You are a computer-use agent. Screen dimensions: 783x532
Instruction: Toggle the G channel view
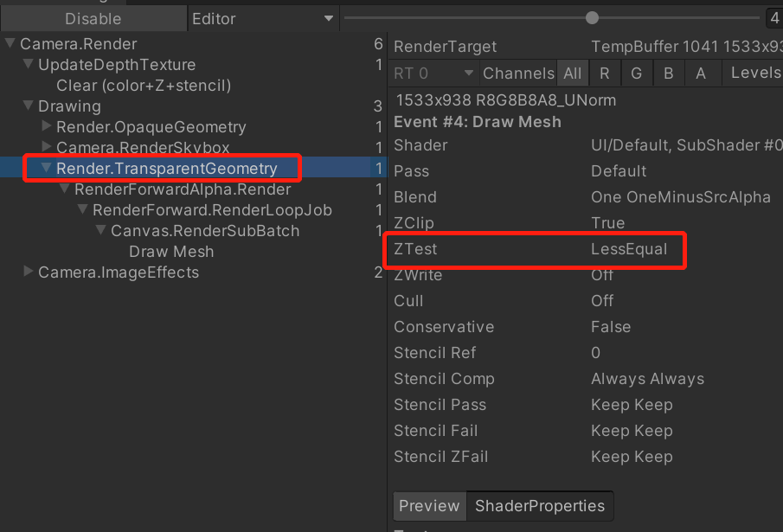[636, 74]
